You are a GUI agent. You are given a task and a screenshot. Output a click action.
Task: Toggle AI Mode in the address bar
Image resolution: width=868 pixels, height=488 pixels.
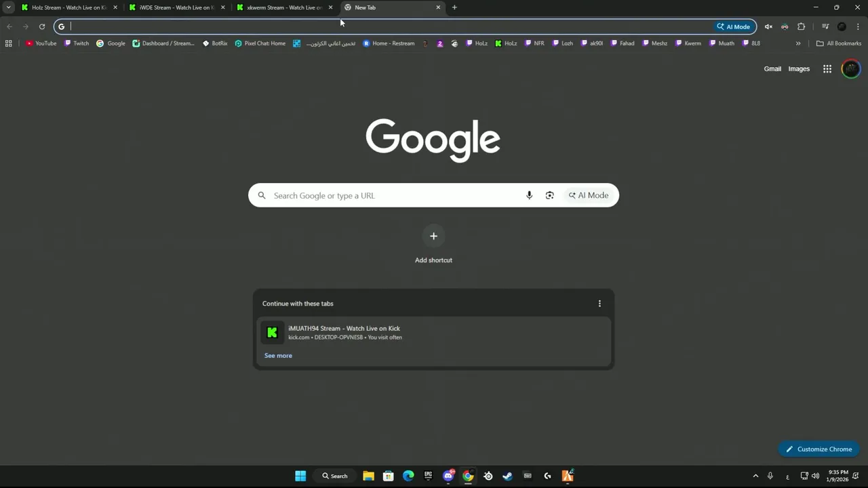[734, 26]
